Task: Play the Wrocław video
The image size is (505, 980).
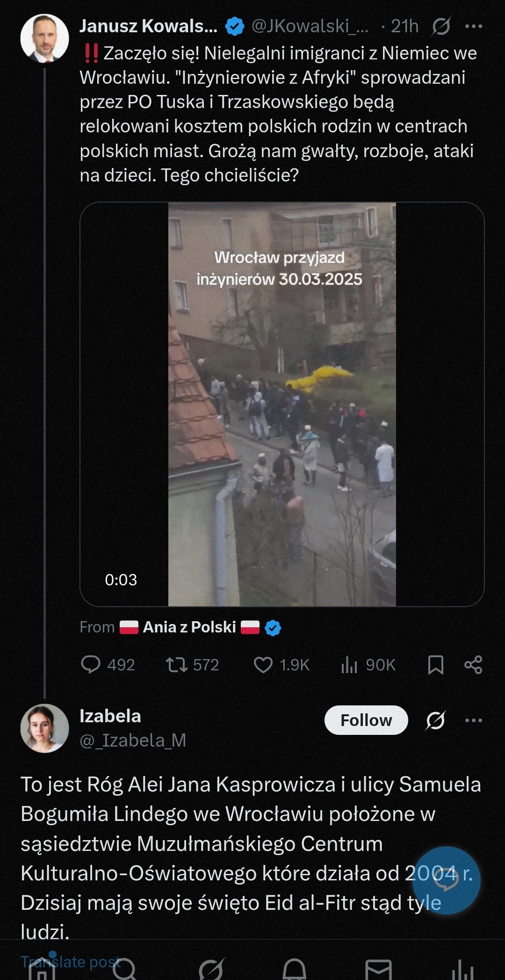Action: (282, 404)
